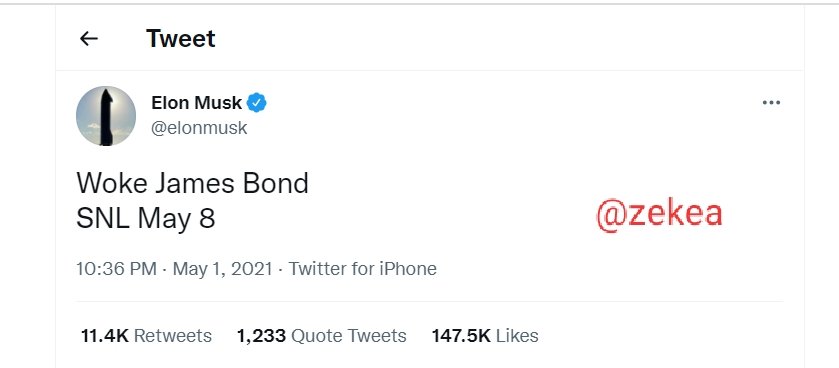The height and width of the screenshot is (368, 839).
Task: Click the 10:36 PM timestamp
Action: pos(117,269)
